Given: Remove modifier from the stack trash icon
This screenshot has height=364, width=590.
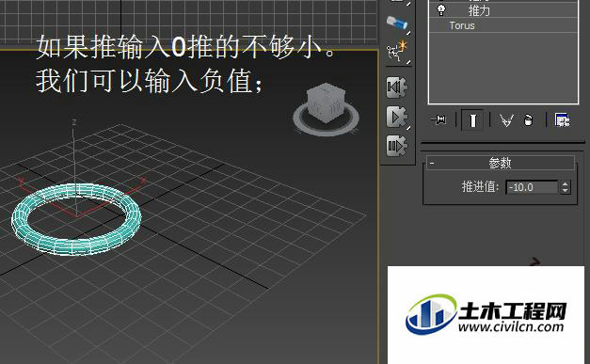Looking at the screenshot, I should click(528, 120).
